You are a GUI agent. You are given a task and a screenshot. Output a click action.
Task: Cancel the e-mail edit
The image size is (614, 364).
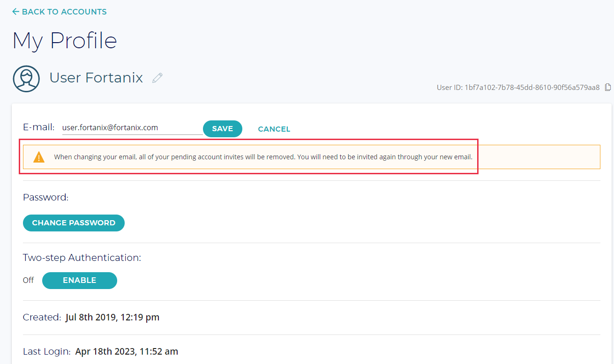[274, 129]
